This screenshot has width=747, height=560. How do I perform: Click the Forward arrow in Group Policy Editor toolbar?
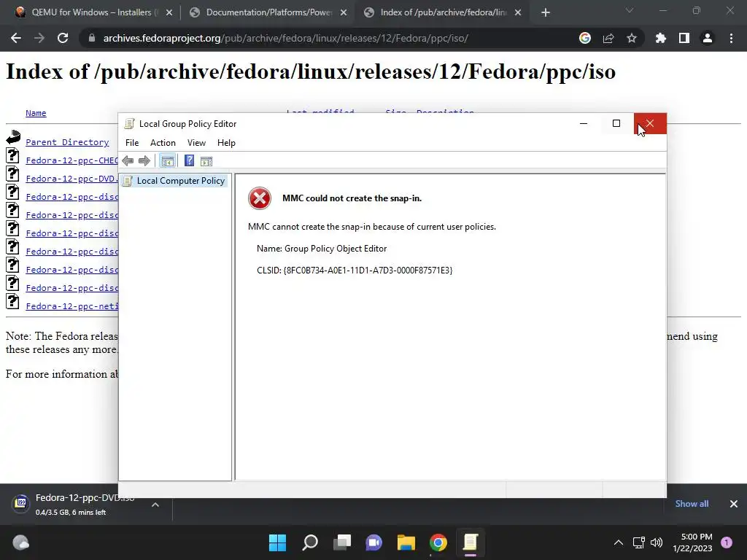point(144,161)
